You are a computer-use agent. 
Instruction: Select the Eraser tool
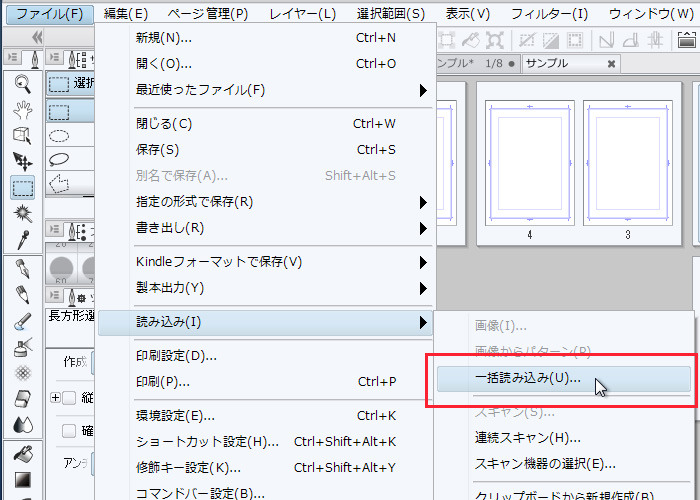tap(22, 399)
